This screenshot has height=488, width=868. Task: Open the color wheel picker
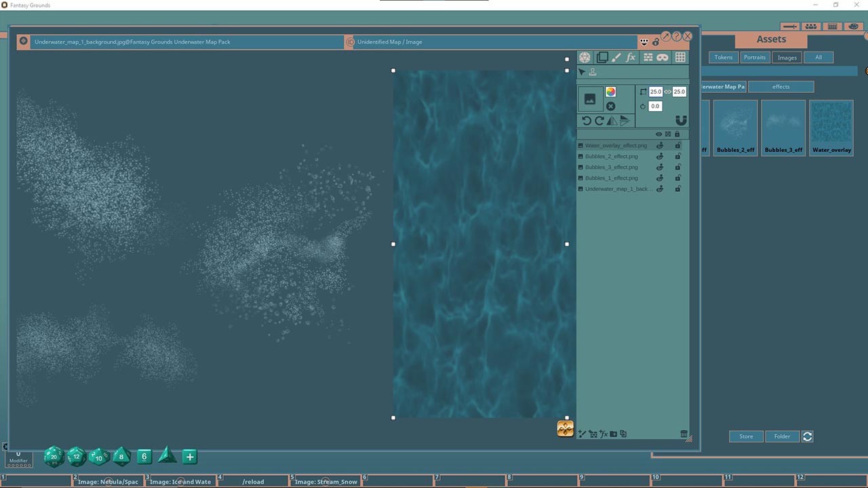tap(610, 91)
